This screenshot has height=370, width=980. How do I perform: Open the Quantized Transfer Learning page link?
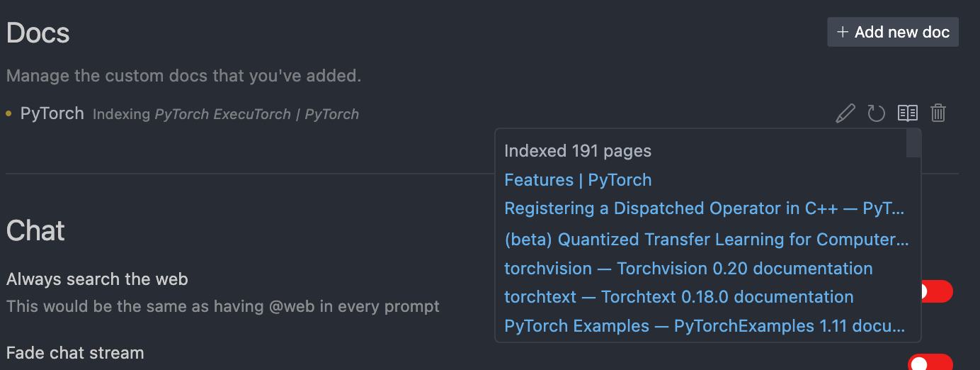coord(706,240)
